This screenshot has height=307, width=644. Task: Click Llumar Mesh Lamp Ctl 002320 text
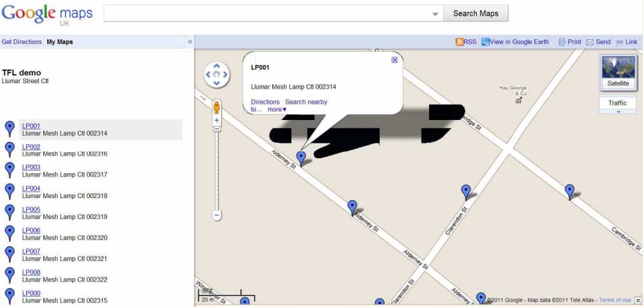click(x=64, y=237)
